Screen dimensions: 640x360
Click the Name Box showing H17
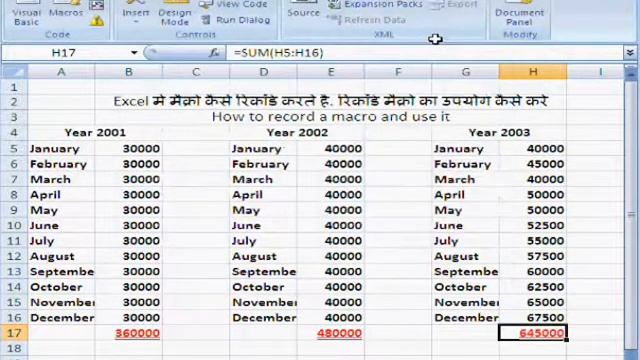coord(64,53)
